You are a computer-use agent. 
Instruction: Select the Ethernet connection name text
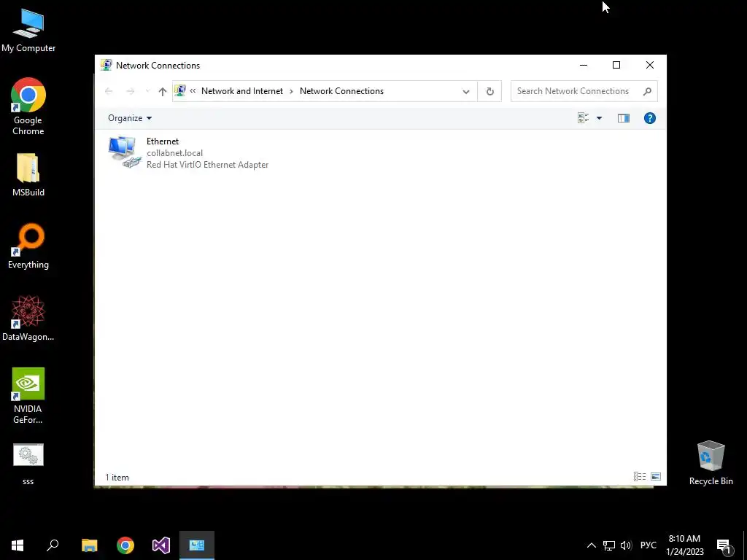pos(163,141)
